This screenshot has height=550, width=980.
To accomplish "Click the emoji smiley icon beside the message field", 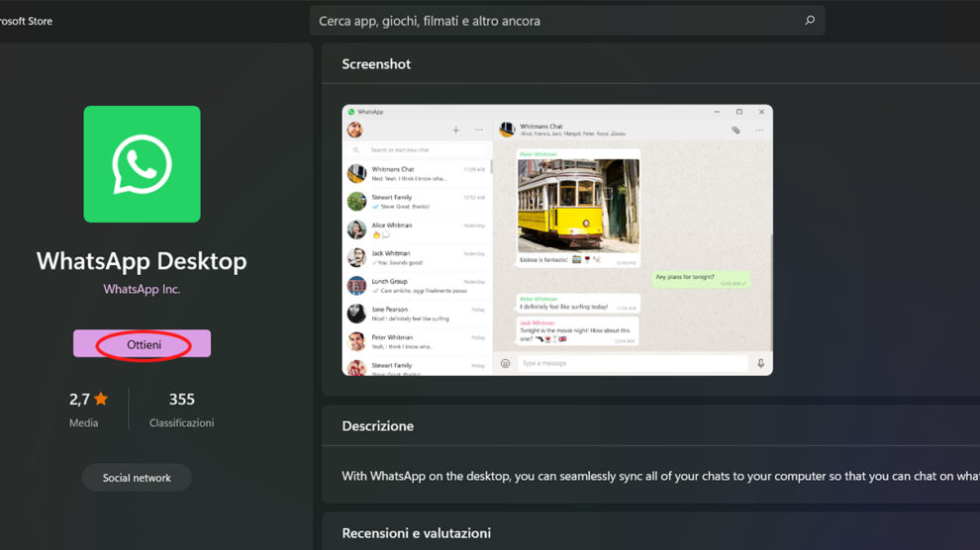I will click(505, 363).
